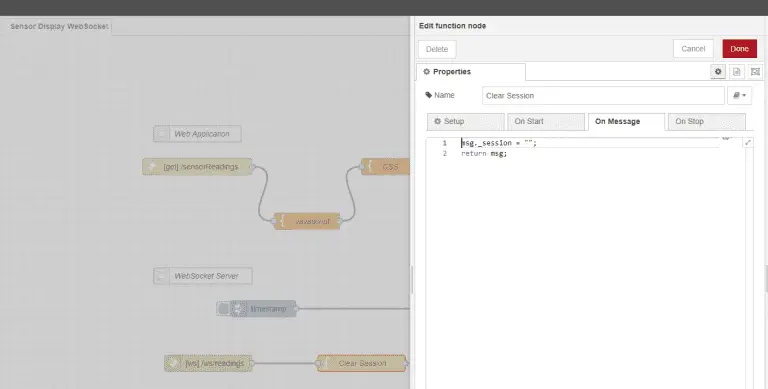Select the Clear Session function node
The image size is (768, 389).
pyautogui.click(x=361, y=364)
